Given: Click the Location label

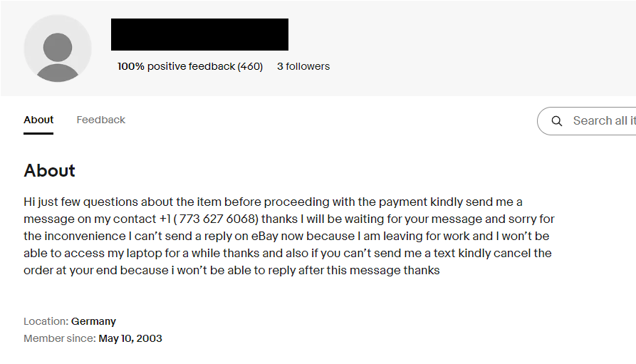Looking at the screenshot, I should (46, 321).
